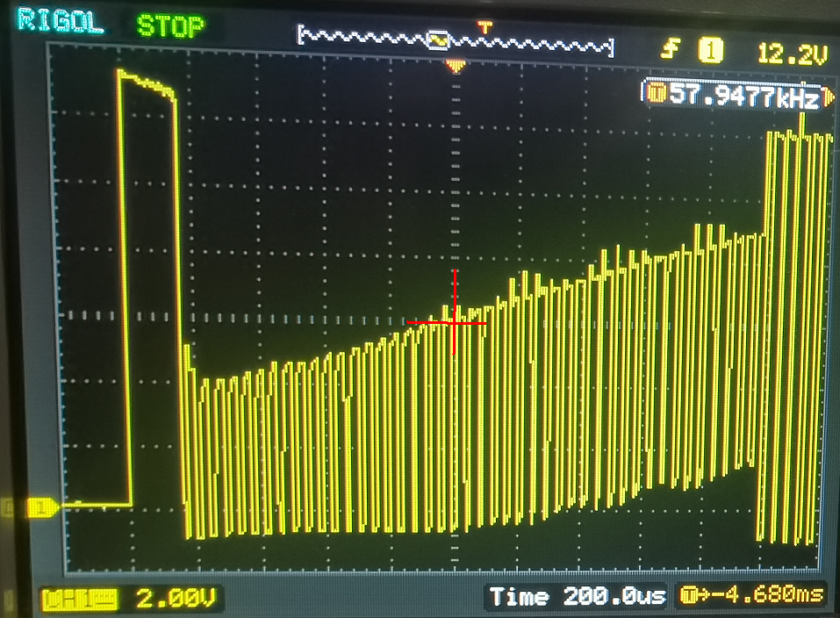Click the green STOP status indicator

tap(170, 25)
